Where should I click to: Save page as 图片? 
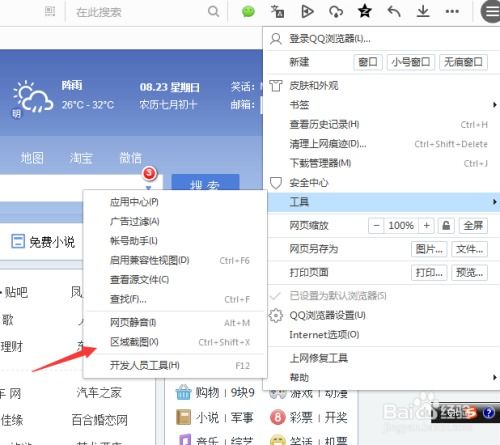pyautogui.click(x=429, y=249)
